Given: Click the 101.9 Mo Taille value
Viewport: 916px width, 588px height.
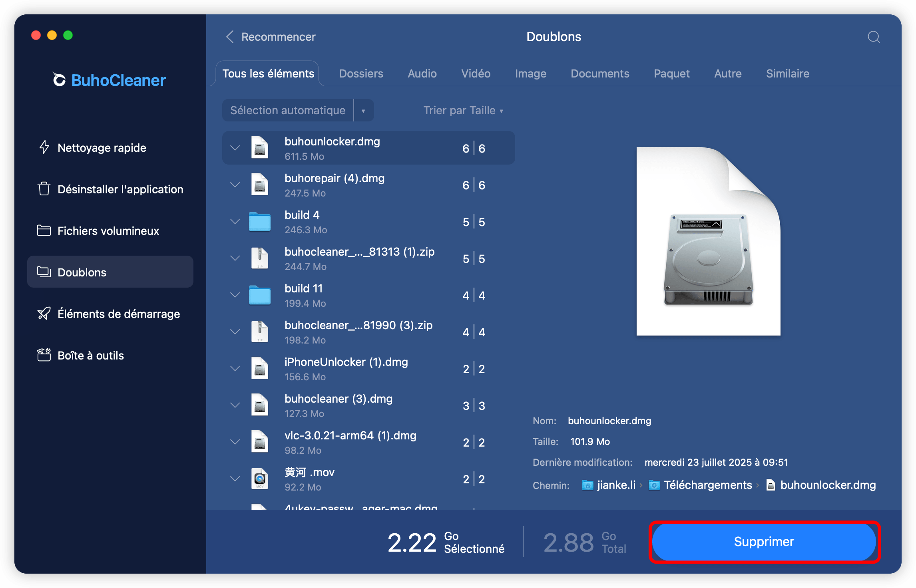Looking at the screenshot, I should point(590,441).
